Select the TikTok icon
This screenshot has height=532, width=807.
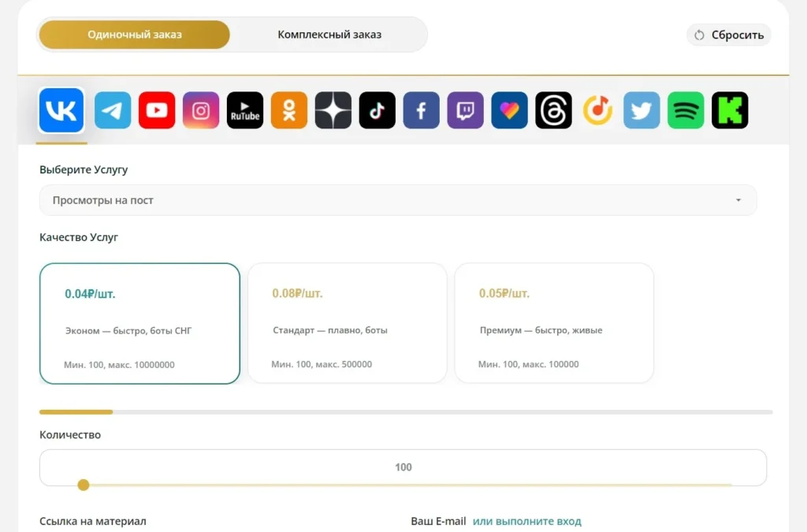tap(377, 110)
